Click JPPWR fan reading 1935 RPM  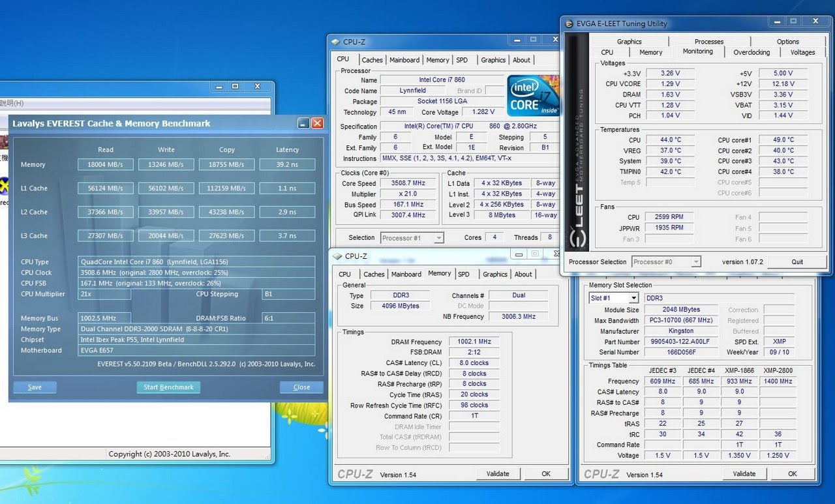(670, 228)
